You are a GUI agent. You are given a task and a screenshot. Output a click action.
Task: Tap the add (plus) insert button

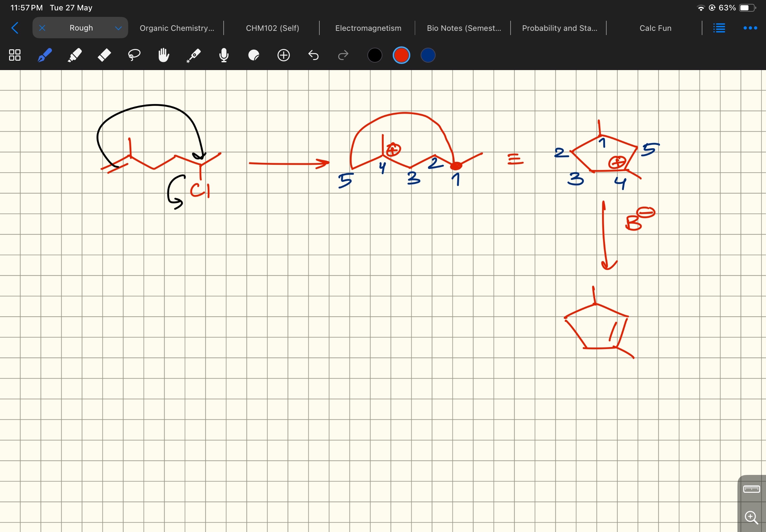click(x=284, y=55)
